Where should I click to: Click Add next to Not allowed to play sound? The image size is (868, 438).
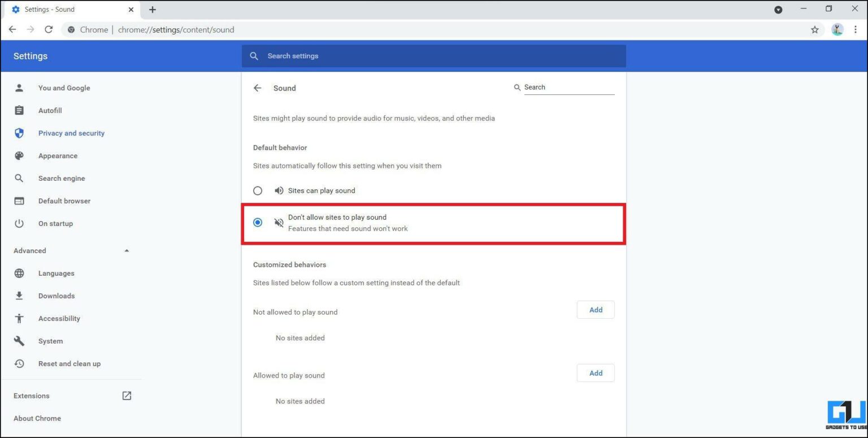(595, 309)
